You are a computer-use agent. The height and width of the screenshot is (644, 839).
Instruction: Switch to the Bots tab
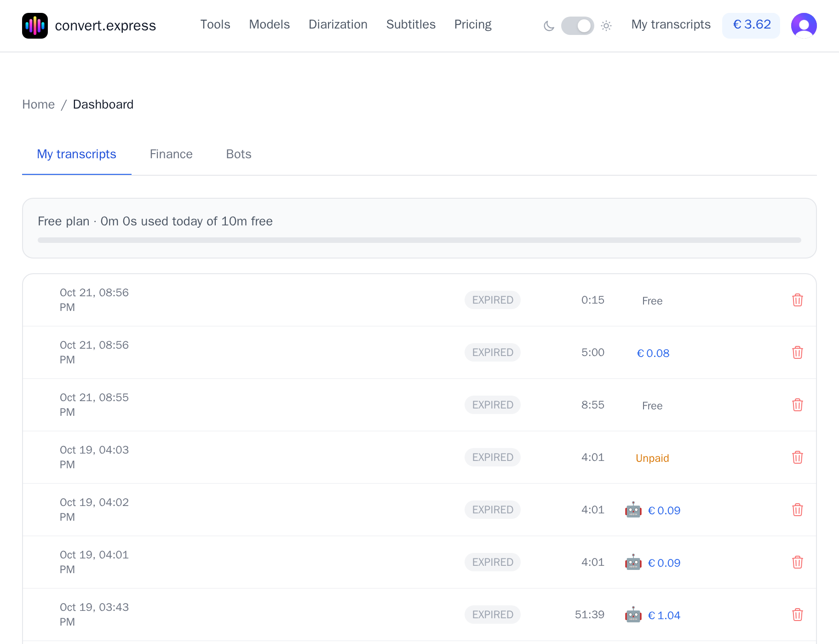point(239,154)
